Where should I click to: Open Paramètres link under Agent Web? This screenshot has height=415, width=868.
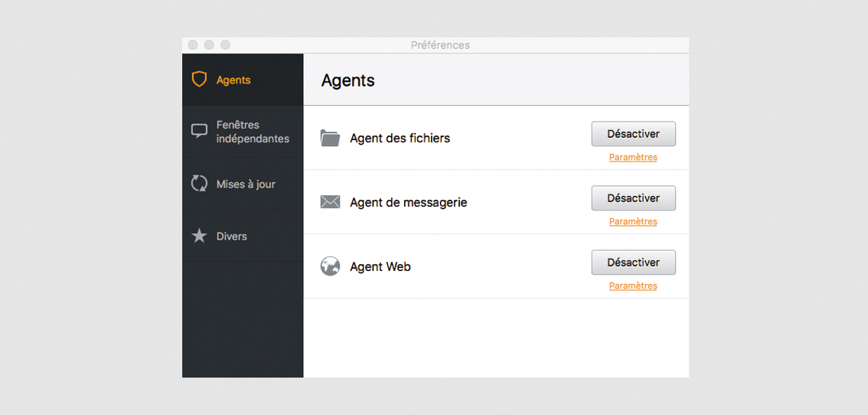633,286
